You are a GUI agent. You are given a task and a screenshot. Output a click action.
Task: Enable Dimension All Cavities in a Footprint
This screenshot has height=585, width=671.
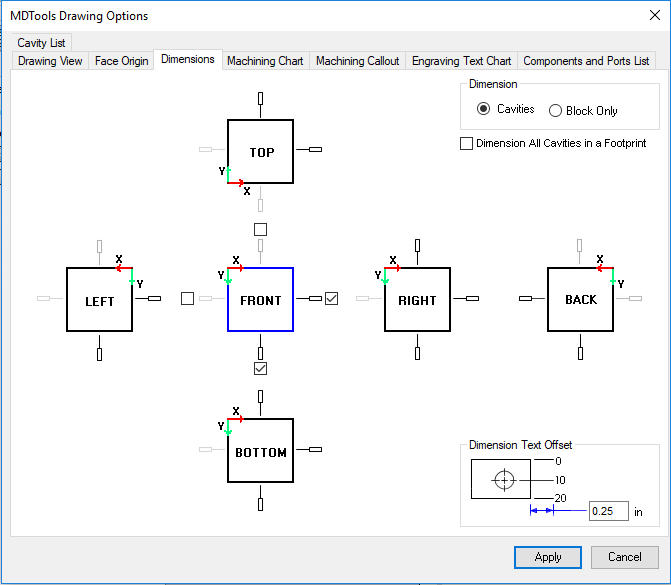[467, 143]
